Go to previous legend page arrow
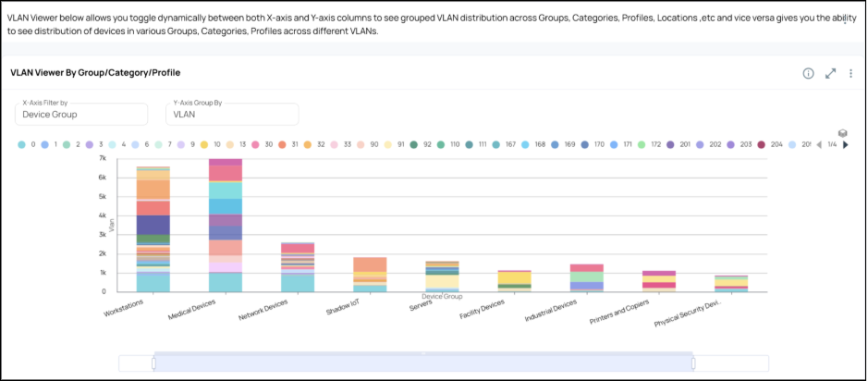The width and height of the screenshot is (868, 381). pyautogui.click(x=818, y=144)
